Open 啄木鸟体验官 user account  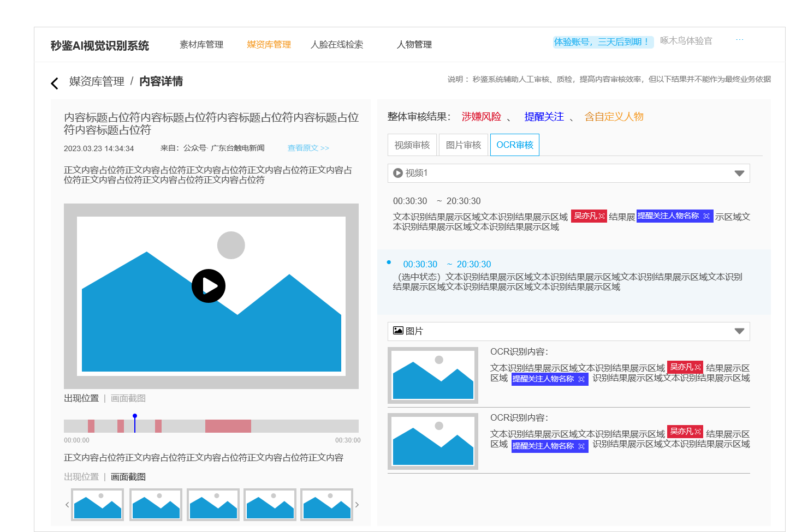pos(686,41)
